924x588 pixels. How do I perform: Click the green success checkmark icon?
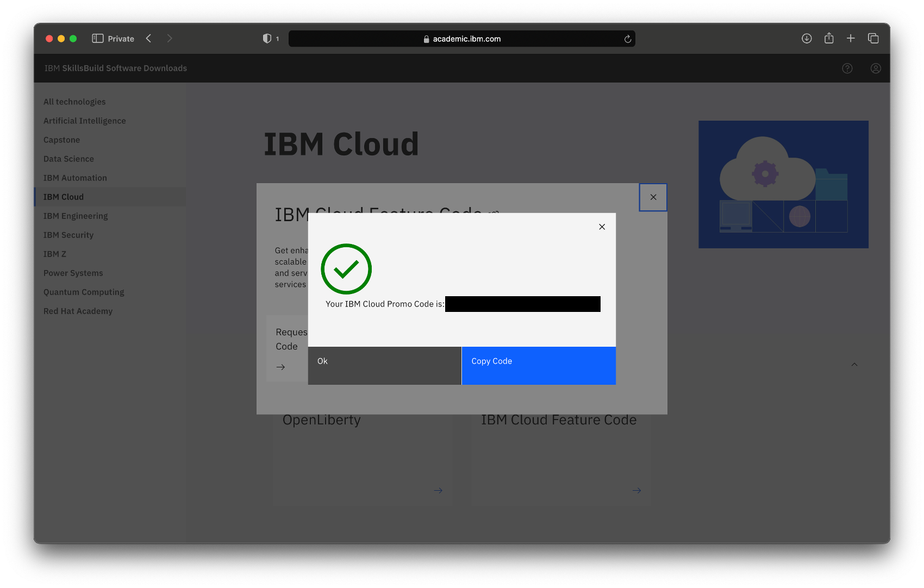(x=346, y=269)
